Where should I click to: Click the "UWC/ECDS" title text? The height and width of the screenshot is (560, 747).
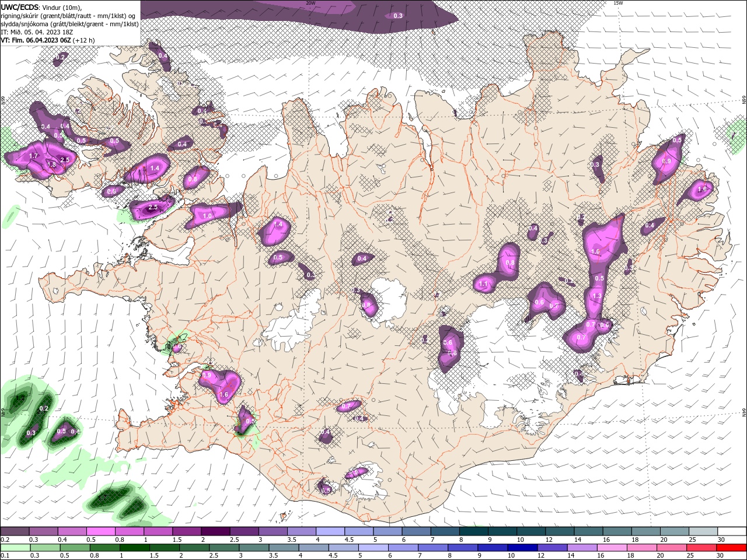(x=20, y=7)
